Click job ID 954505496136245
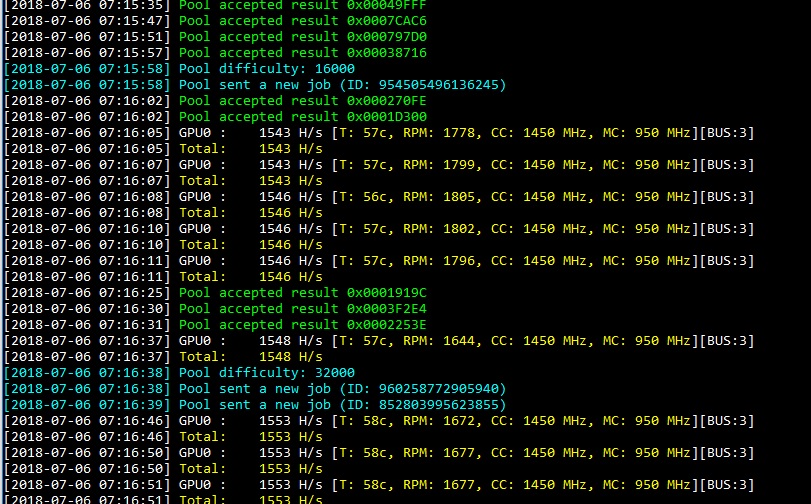The height and width of the screenshot is (504, 811). point(438,85)
